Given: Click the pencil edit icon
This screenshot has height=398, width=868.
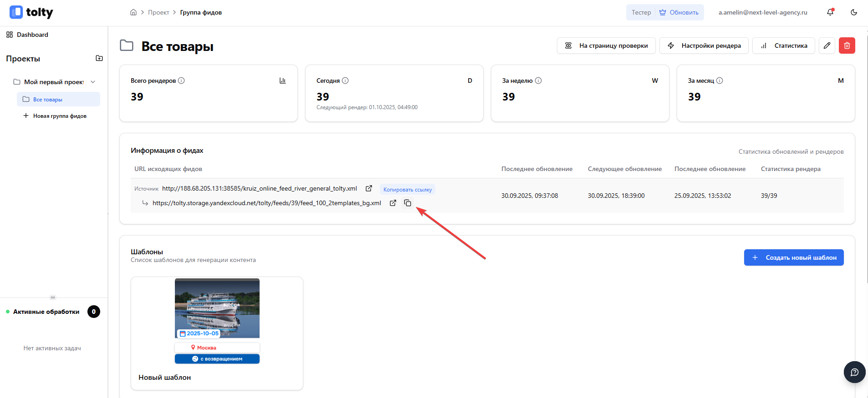Looking at the screenshot, I should pyautogui.click(x=827, y=45).
